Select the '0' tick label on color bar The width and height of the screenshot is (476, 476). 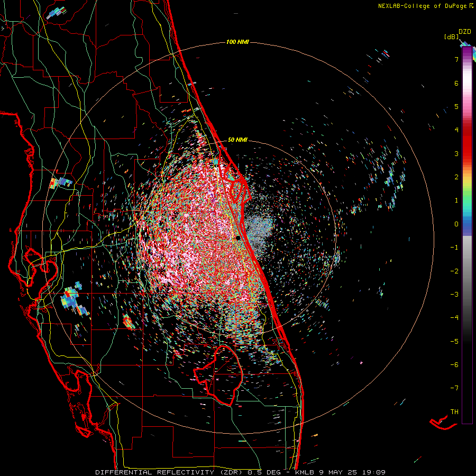[x=456, y=224]
